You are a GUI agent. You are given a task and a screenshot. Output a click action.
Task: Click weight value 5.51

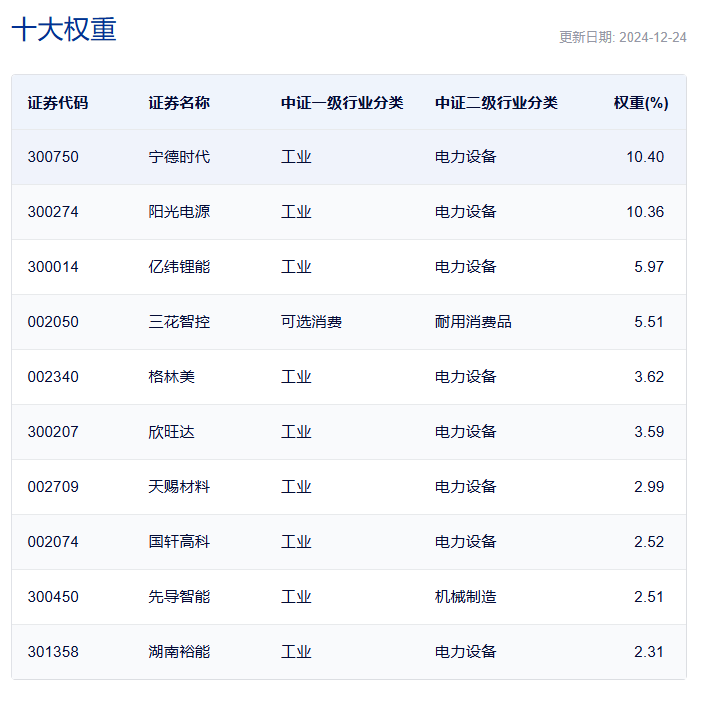point(649,322)
